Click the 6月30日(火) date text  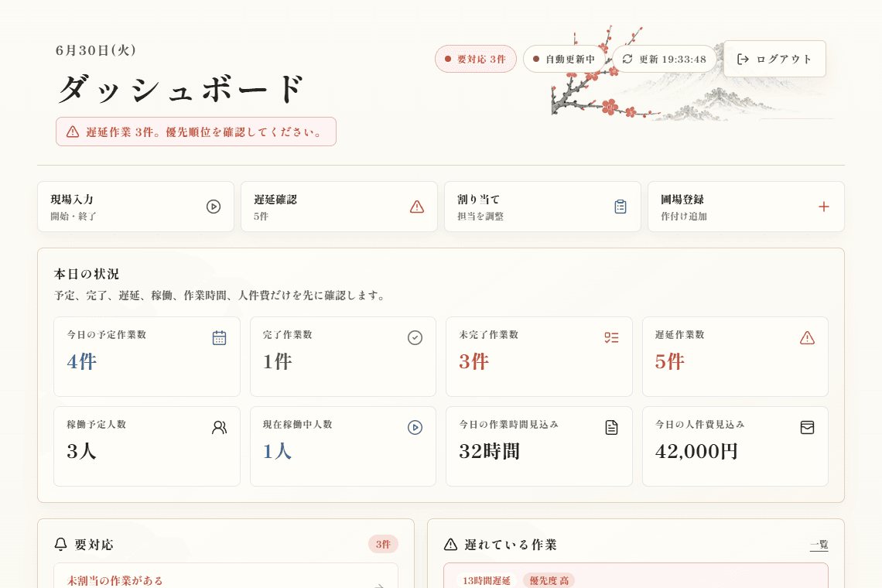tap(96, 50)
